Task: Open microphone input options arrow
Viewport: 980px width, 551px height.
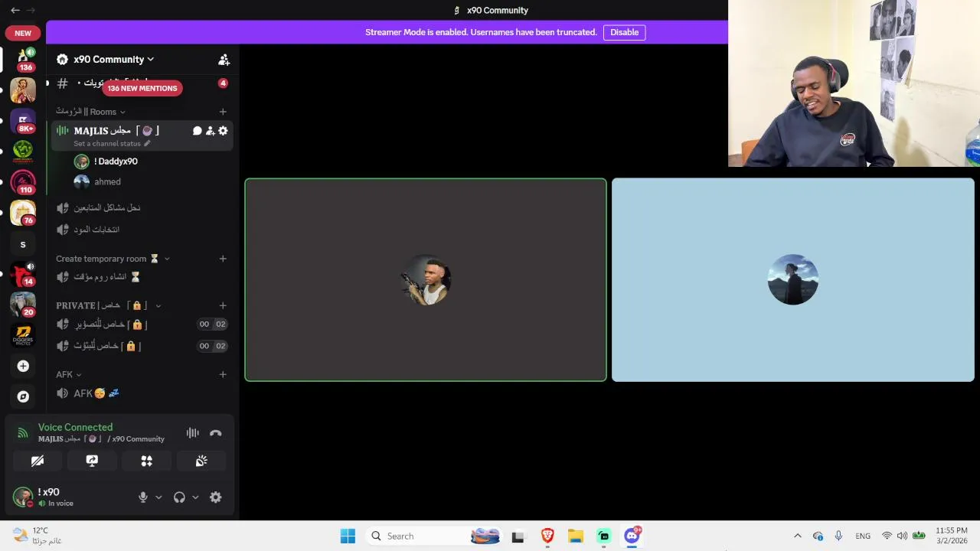Action: coord(158,497)
